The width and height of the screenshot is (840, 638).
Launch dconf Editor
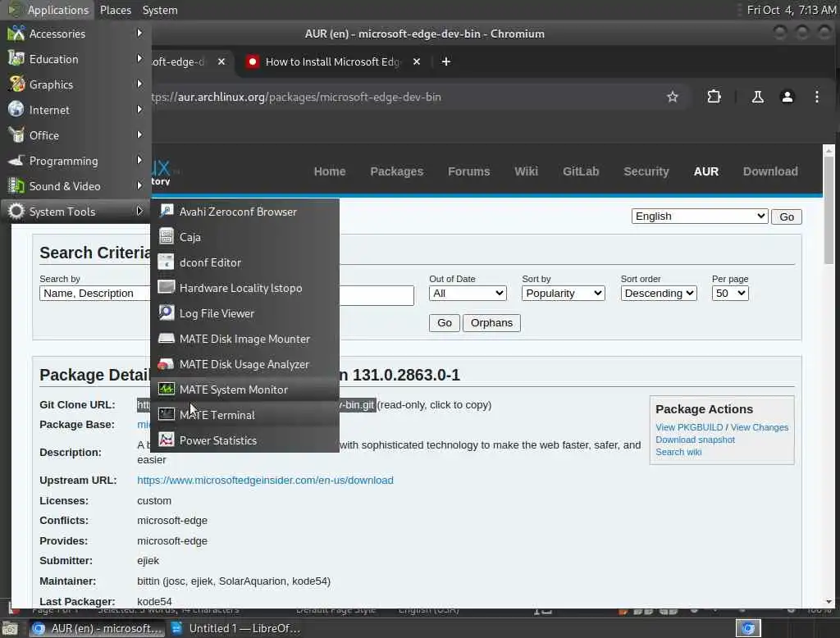244,262
